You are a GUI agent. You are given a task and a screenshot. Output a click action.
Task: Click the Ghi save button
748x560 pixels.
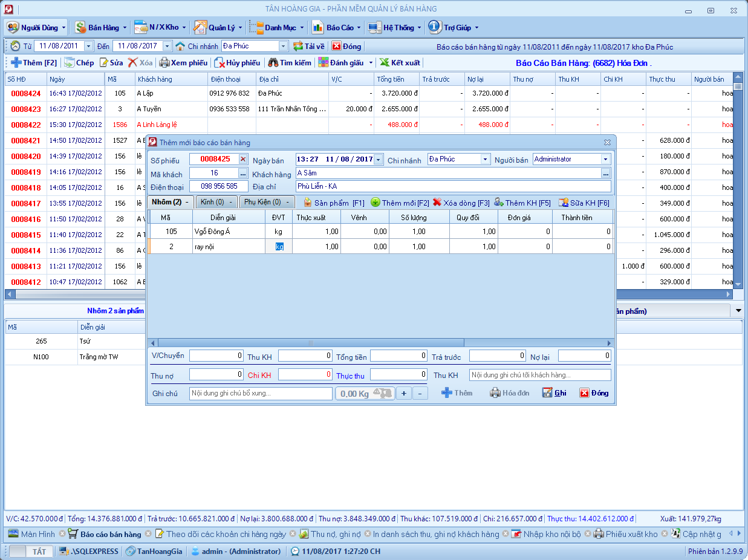[554, 393]
